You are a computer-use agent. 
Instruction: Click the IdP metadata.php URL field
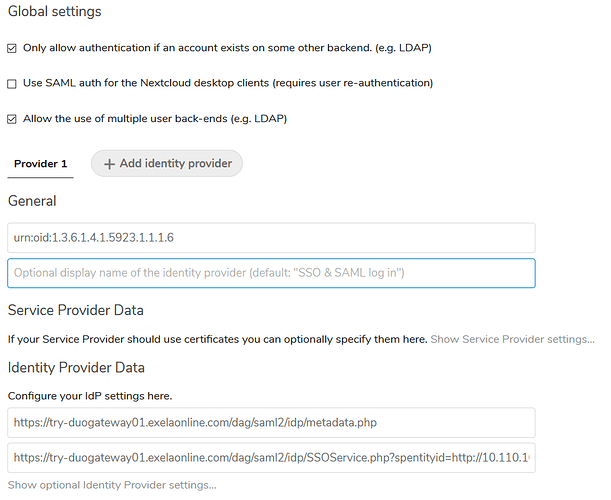pos(271,423)
